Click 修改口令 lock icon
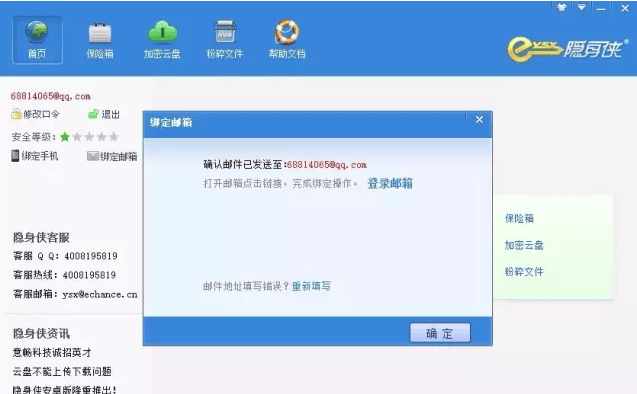The width and height of the screenshot is (637, 394). (16, 114)
